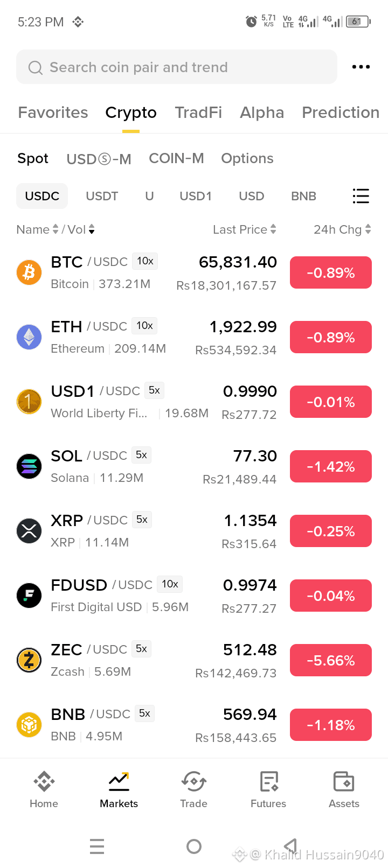Sort list by 24h Chg arrows

[x=368, y=229]
